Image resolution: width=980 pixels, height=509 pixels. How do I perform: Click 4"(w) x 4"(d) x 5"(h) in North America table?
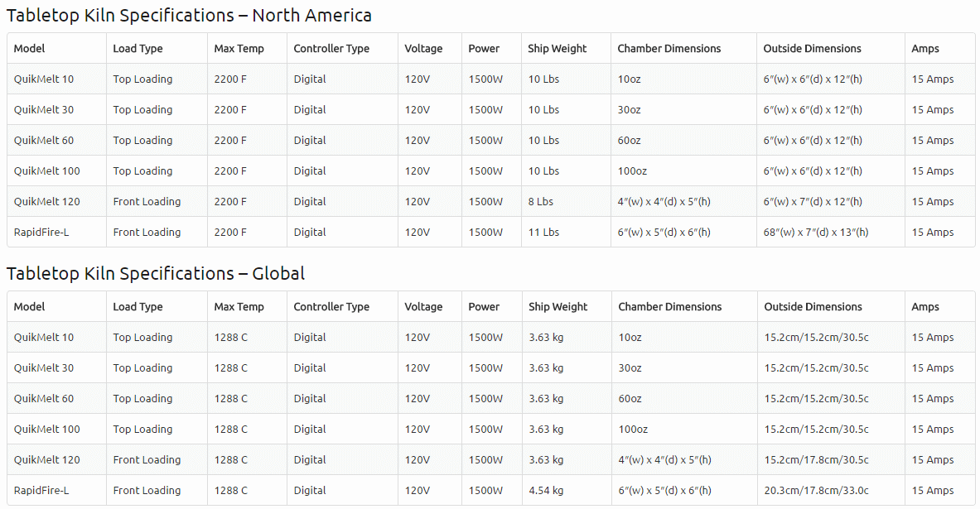(x=664, y=202)
